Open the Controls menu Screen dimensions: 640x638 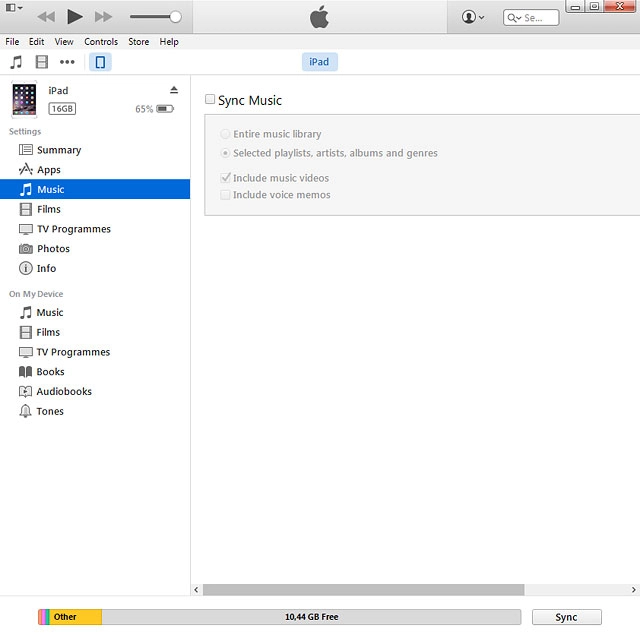click(x=101, y=42)
